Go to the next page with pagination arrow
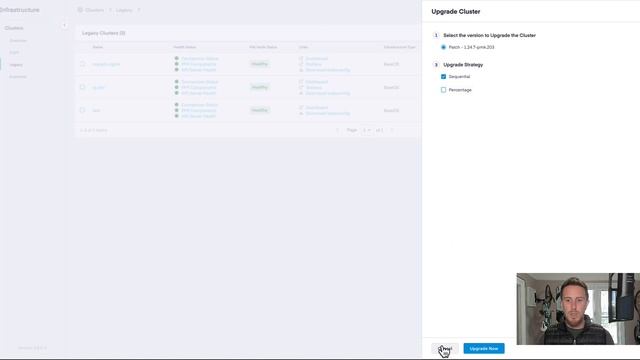The image size is (640, 360). click(x=392, y=130)
